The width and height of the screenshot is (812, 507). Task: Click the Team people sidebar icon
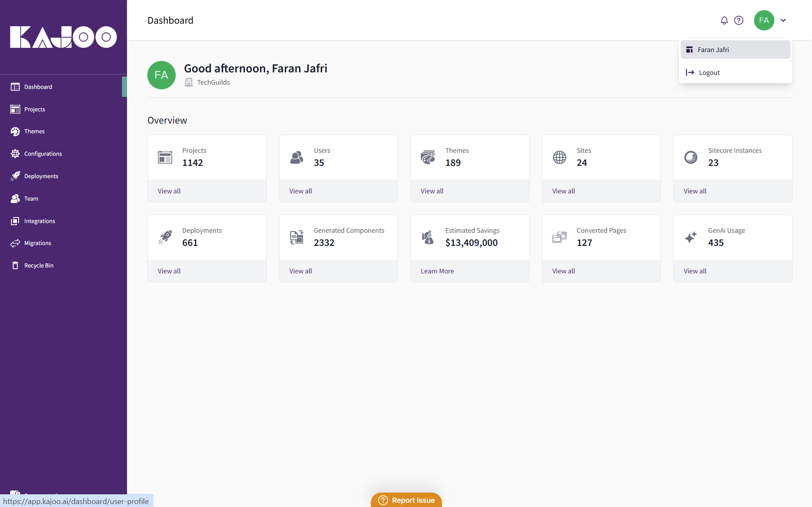tap(15, 198)
